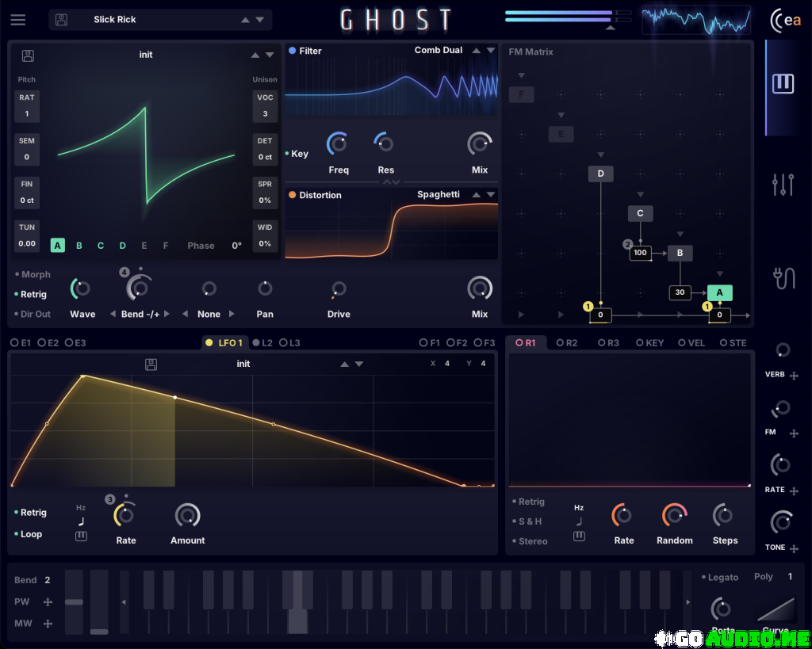Screen dimensions: 812x649
Task: Click the Poly voice mode label
Action: (x=764, y=576)
